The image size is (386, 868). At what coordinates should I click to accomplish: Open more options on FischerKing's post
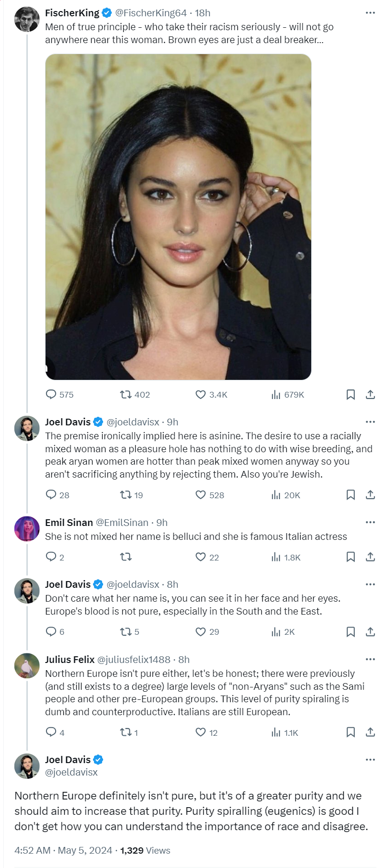[x=370, y=13]
